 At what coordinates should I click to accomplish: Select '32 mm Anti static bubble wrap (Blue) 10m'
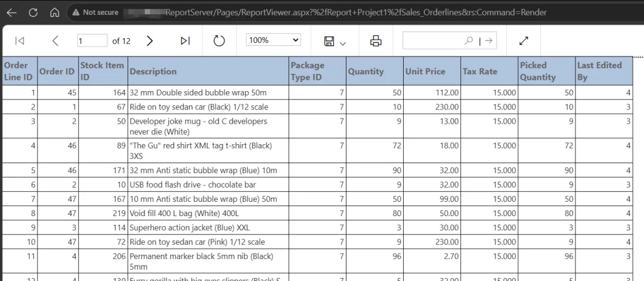click(208, 170)
